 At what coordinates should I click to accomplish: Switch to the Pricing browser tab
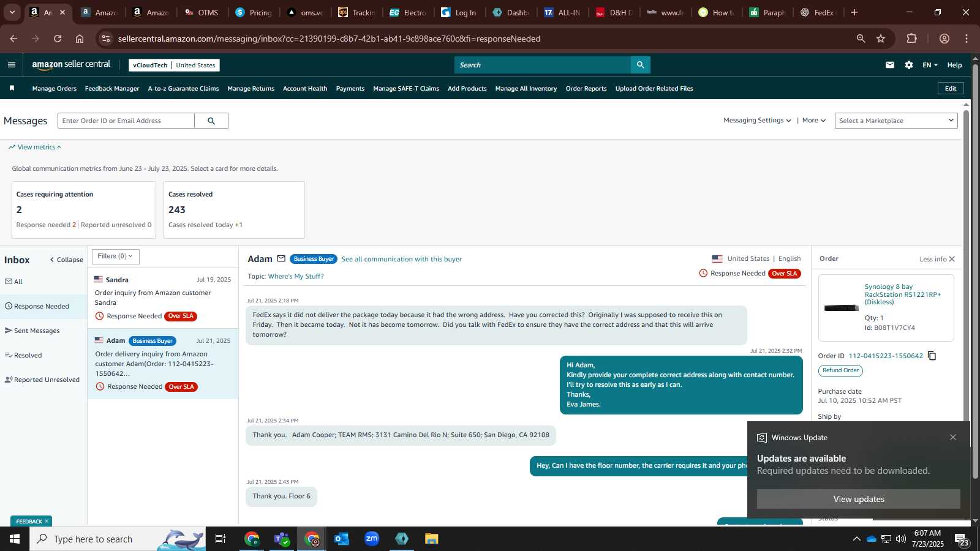click(254, 12)
